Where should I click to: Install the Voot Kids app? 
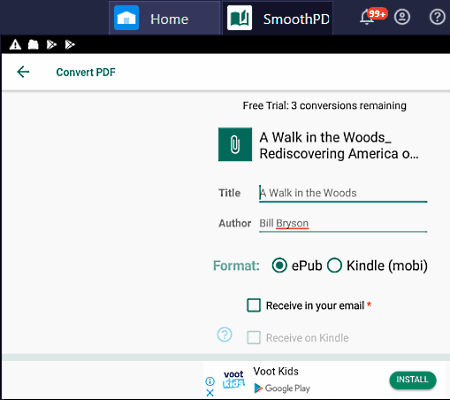413,380
